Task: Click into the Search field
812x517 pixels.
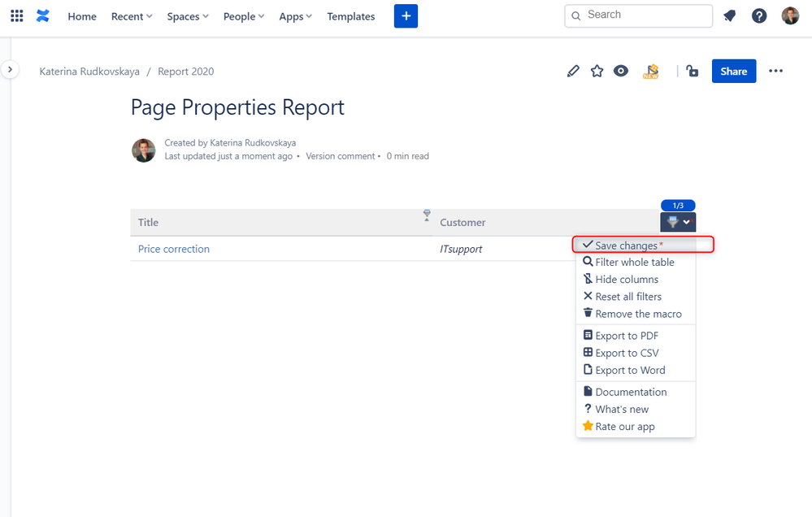Action: click(639, 15)
